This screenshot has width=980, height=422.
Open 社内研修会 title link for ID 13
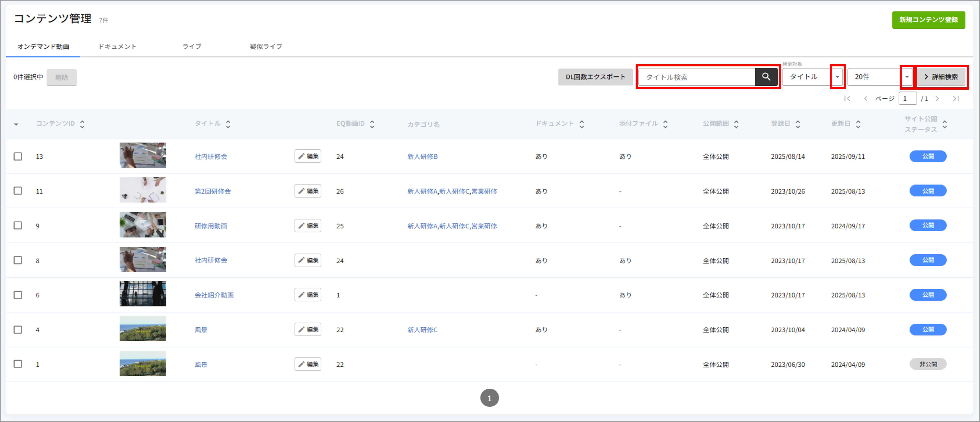(x=211, y=156)
